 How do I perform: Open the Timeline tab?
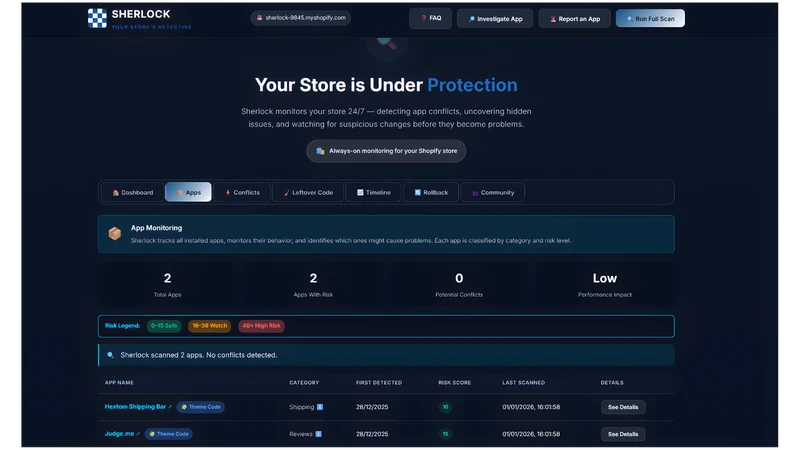click(x=373, y=192)
